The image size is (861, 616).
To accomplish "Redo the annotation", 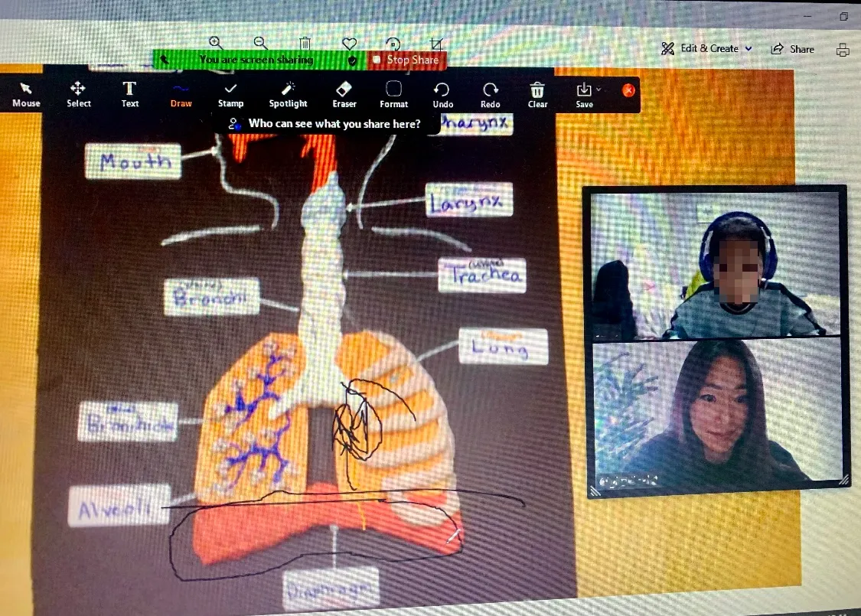I will coord(490,96).
